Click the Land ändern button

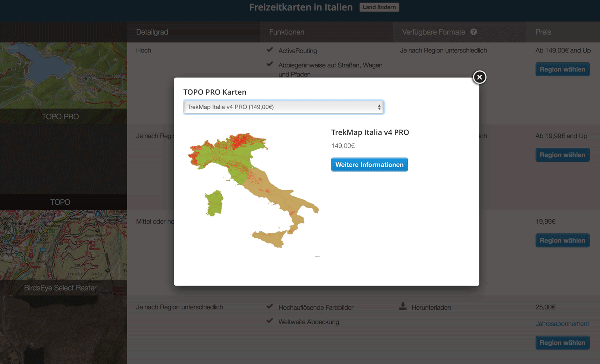click(379, 7)
